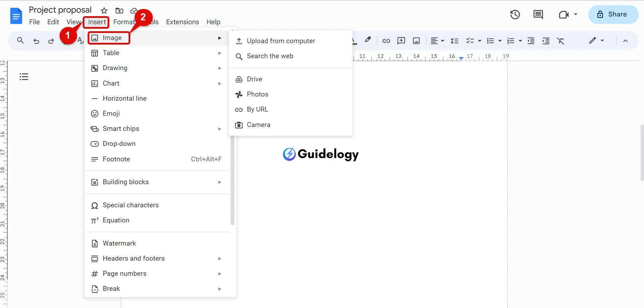Add comment from toolbar
644x308 pixels.
point(401,41)
